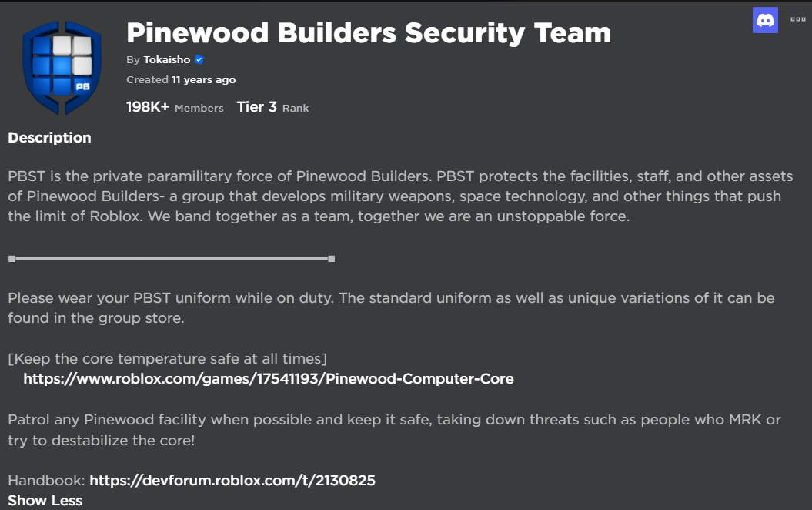Open the Pinewood-Computer-Core game link
The width and height of the screenshot is (812, 510).
[x=268, y=378]
